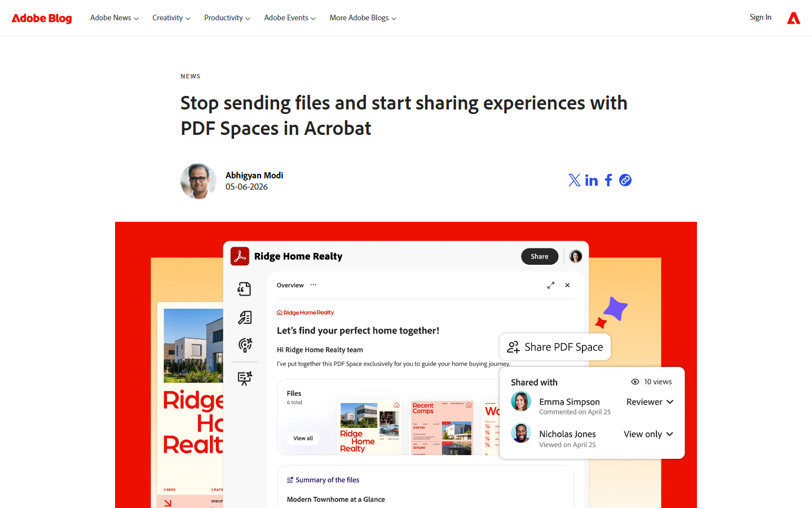Image resolution: width=812 pixels, height=508 pixels.
Task: Click the Acrobat PDF logo icon
Action: coord(240,256)
